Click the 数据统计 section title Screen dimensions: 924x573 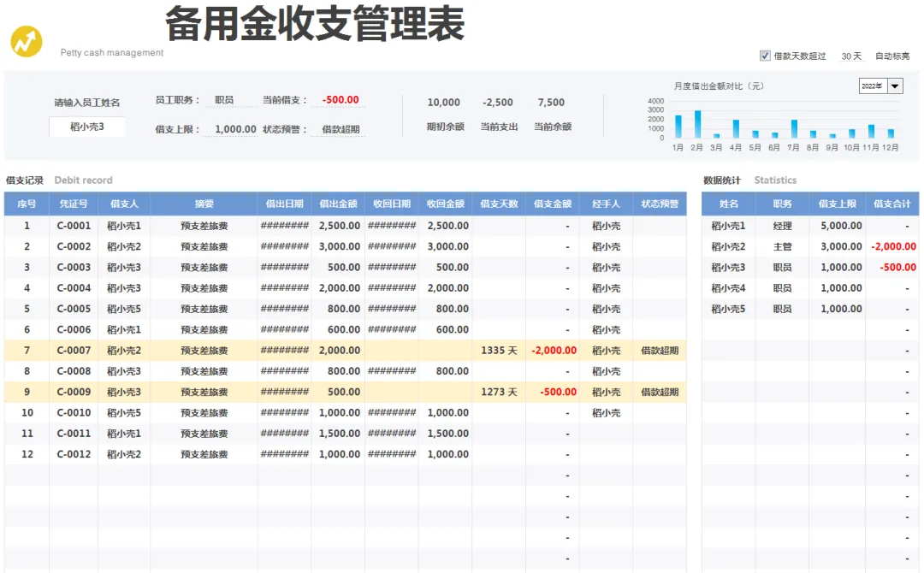(x=722, y=180)
